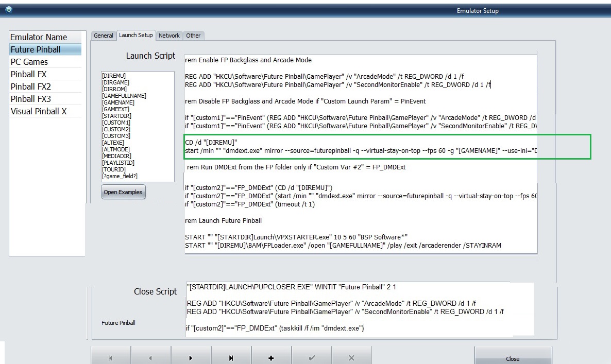611x364 pixels.
Task: Pick [GAMEEXT] variable from list
Action: point(116,109)
